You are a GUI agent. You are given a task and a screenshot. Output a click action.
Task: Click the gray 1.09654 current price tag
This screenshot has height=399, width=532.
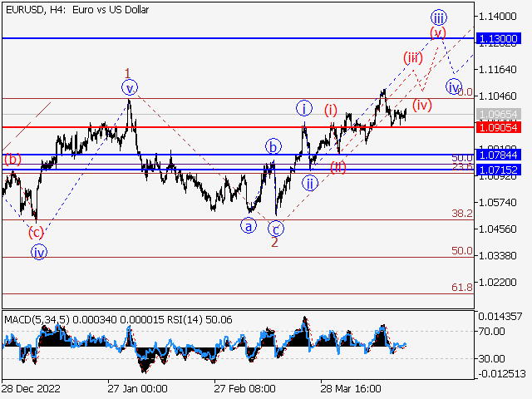coord(501,114)
